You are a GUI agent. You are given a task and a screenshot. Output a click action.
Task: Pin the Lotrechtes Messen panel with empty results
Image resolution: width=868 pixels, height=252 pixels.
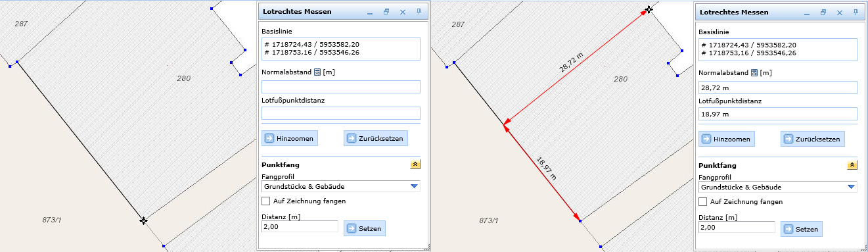pyautogui.click(x=419, y=12)
